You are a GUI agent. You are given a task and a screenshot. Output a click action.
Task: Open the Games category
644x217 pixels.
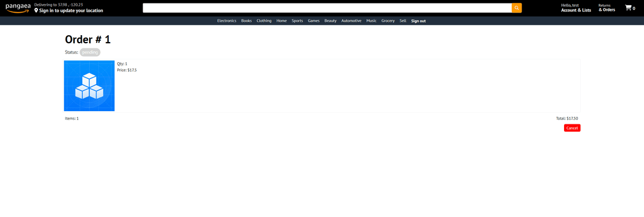[314, 21]
